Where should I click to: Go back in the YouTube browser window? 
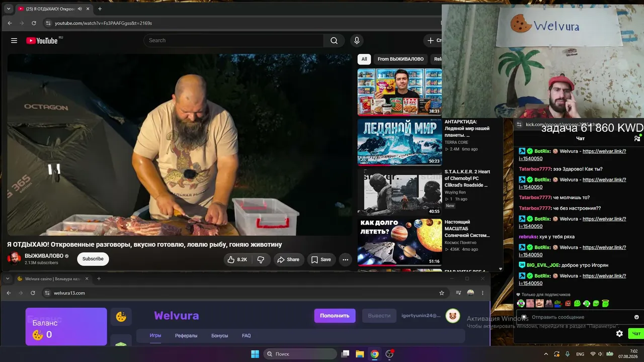[10, 23]
